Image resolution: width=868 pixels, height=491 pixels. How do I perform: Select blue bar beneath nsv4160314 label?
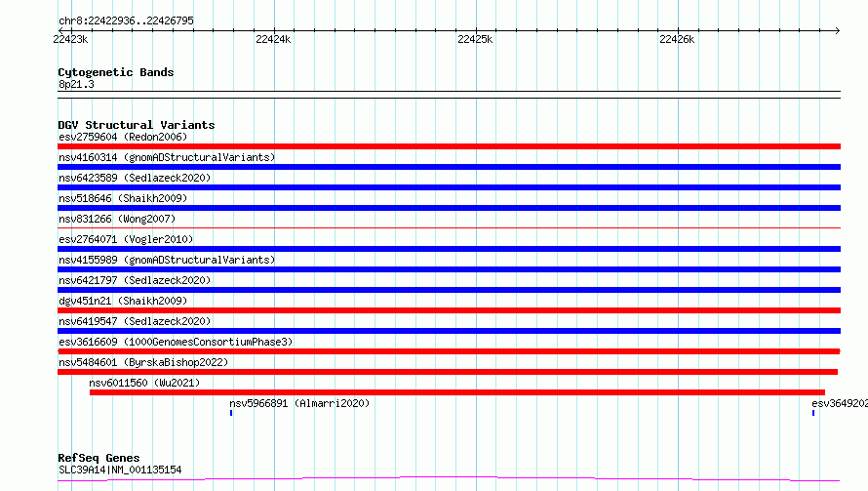449,167
